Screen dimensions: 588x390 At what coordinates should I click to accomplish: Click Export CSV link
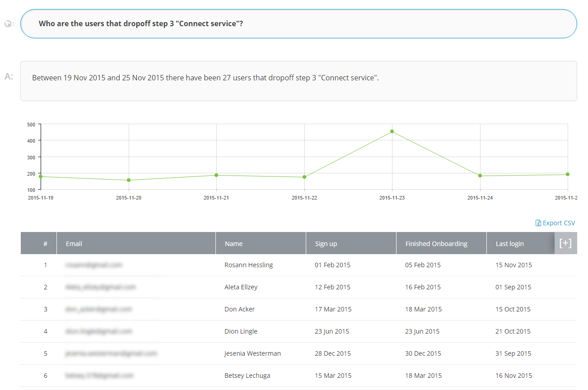click(x=555, y=223)
